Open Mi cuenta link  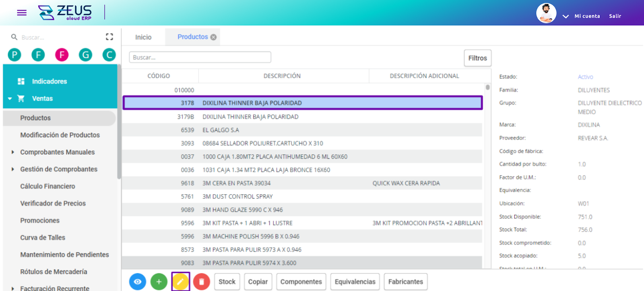click(587, 16)
